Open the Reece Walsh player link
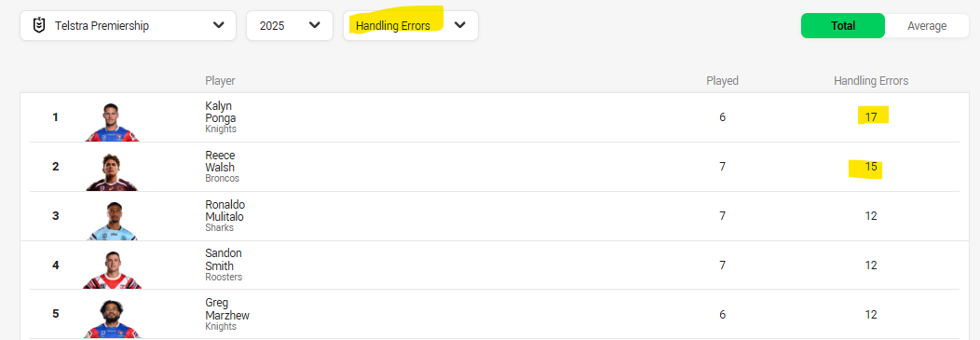The height and width of the screenshot is (340, 980). (x=220, y=161)
